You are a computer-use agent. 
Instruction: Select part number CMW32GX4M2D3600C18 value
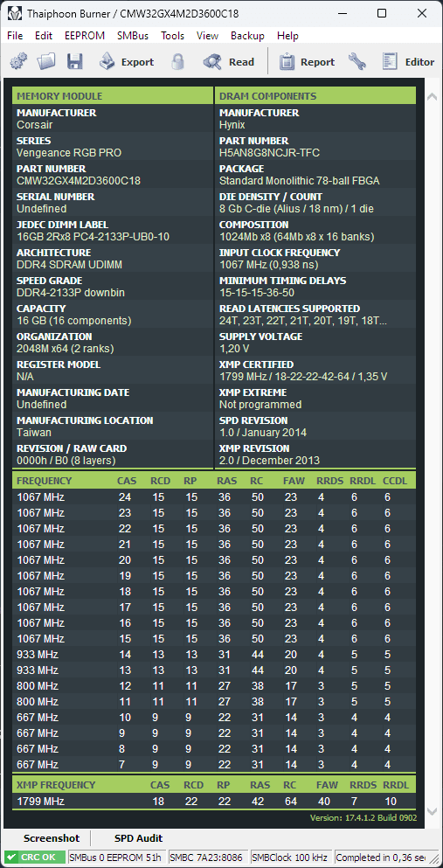click(x=79, y=181)
